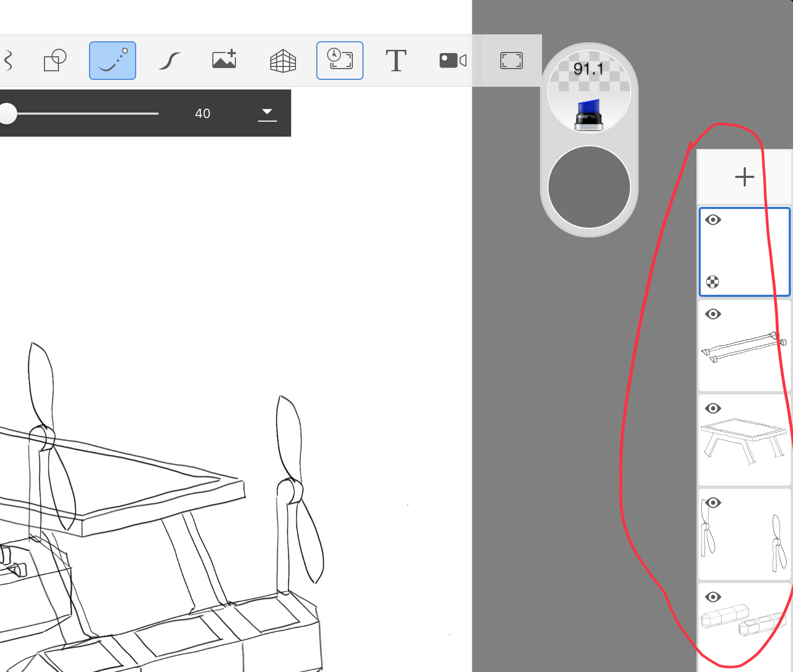Toggle the highlighted predictive stroke tool

coord(113,61)
